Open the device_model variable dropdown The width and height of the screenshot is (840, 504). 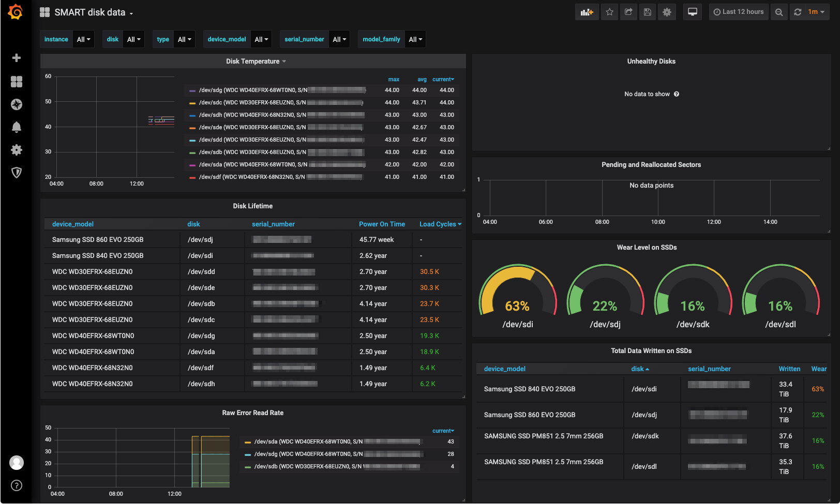(x=261, y=39)
